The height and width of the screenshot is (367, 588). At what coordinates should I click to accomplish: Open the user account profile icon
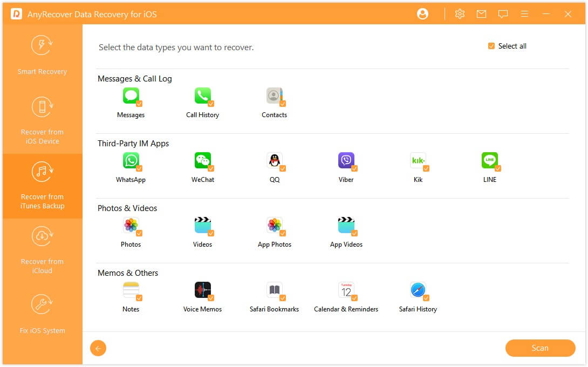pyautogui.click(x=422, y=13)
